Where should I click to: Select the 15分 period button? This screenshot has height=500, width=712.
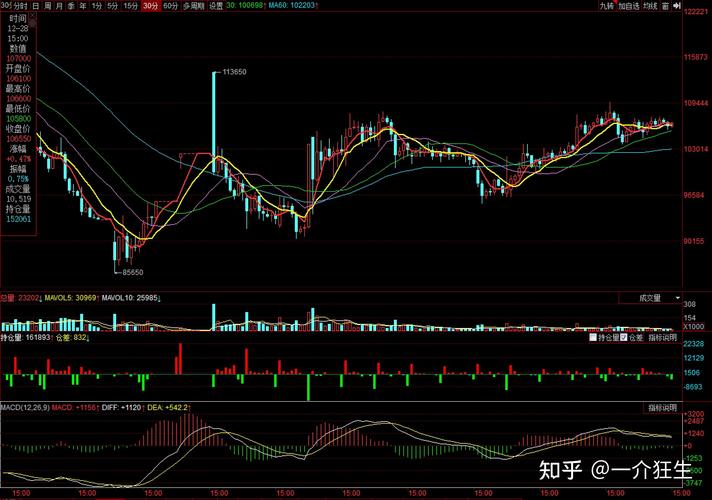[130, 6]
